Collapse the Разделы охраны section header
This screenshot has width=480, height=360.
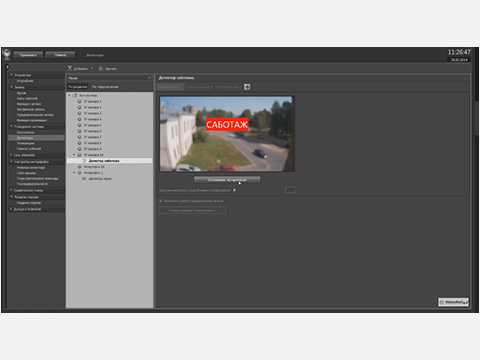coord(37,197)
